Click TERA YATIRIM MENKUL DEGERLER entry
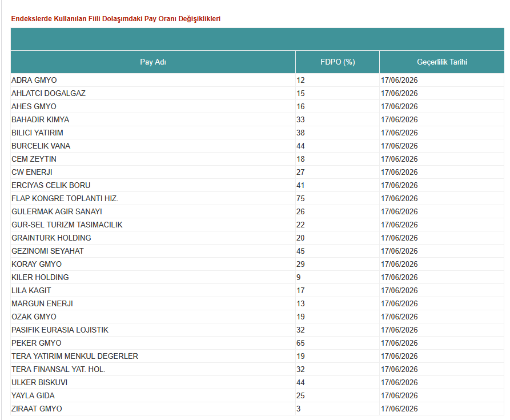The width and height of the screenshot is (510, 420). click(x=75, y=356)
